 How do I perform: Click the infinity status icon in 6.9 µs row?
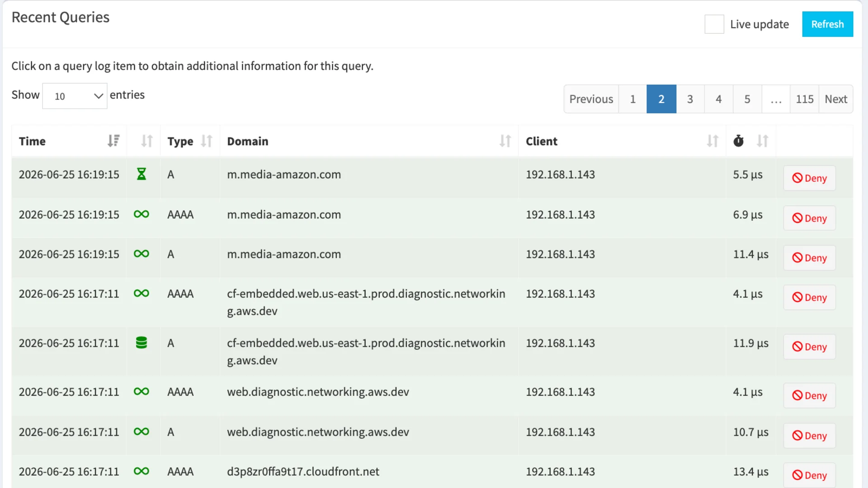142,214
